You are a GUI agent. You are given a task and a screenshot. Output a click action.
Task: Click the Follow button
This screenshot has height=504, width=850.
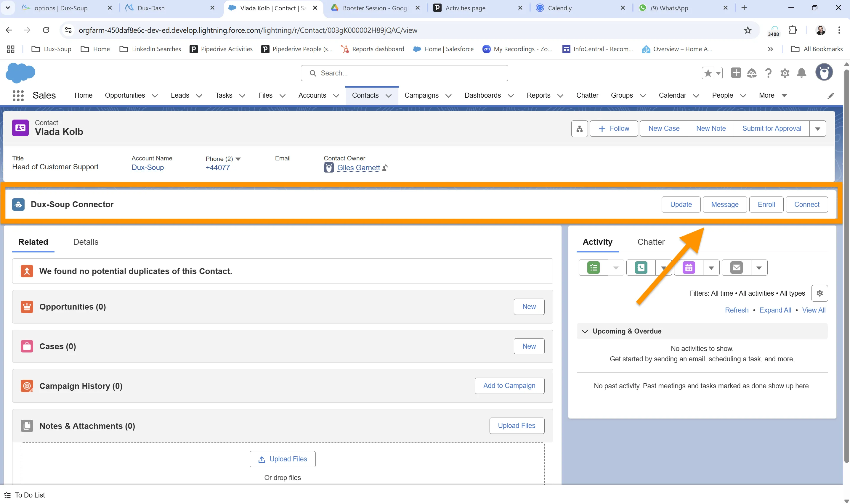pos(613,129)
